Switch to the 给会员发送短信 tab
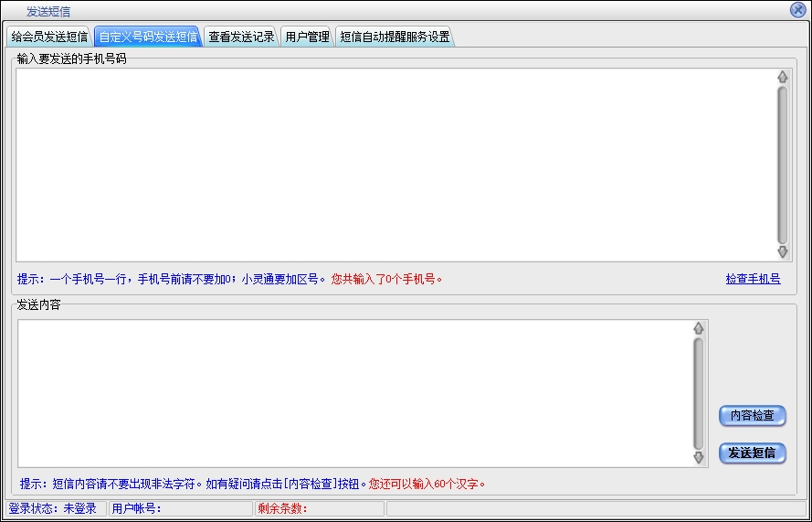Screen dimensions: 812x522 pyautogui.click(x=49, y=37)
